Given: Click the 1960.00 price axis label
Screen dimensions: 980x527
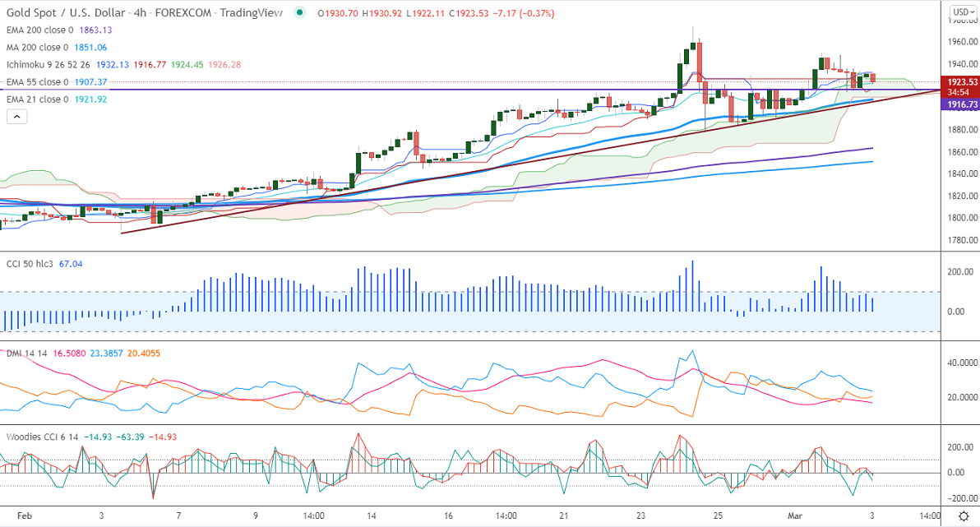Looking at the screenshot, I should click(x=962, y=42).
